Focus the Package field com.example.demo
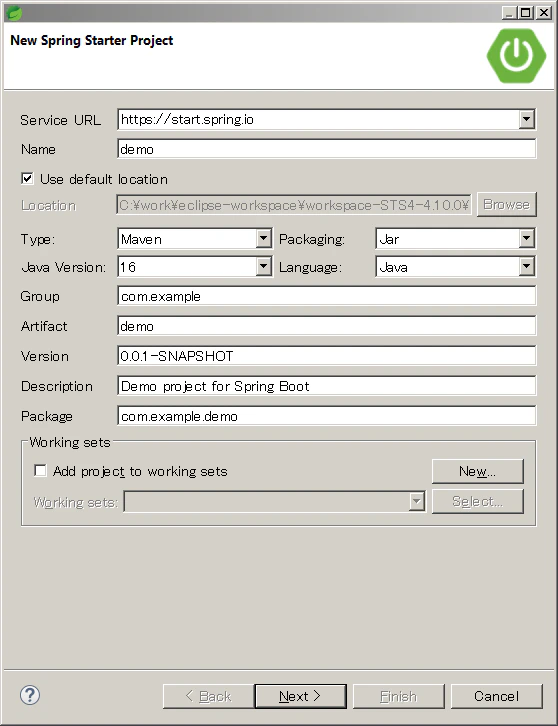Viewport: 558px width, 726px height. [326, 416]
